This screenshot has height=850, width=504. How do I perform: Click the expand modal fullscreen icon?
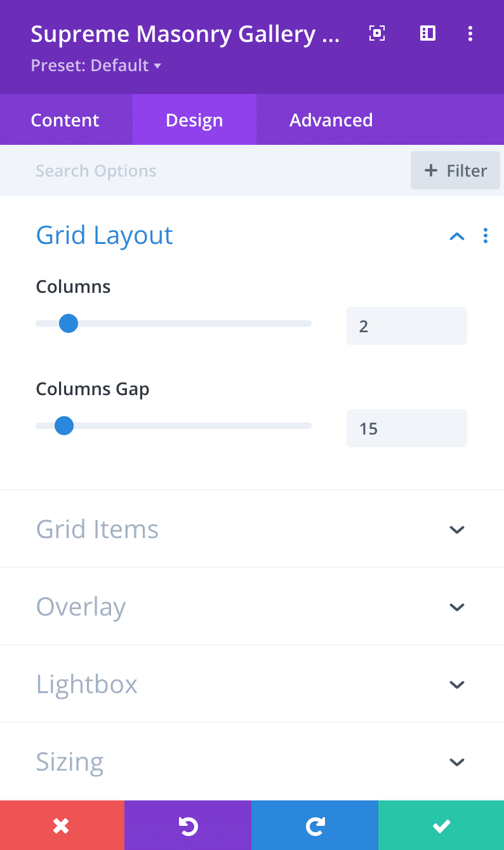click(x=377, y=34)
